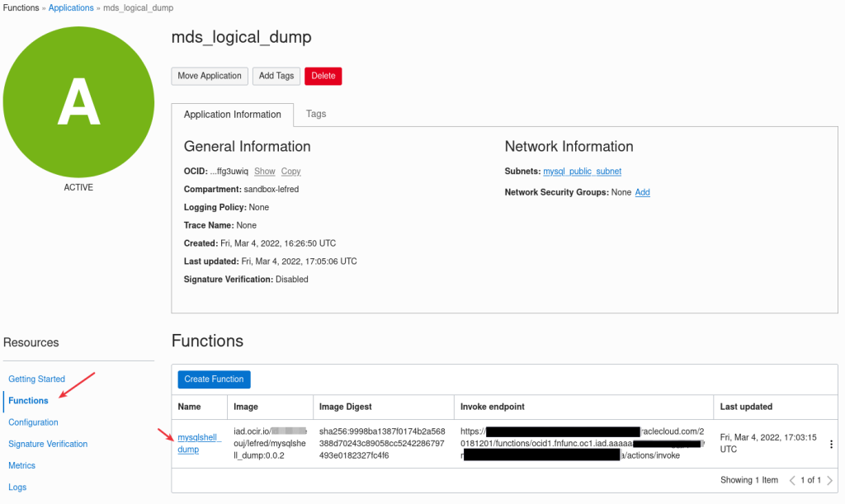Open Signature Verification resource page

coord(48,444)
